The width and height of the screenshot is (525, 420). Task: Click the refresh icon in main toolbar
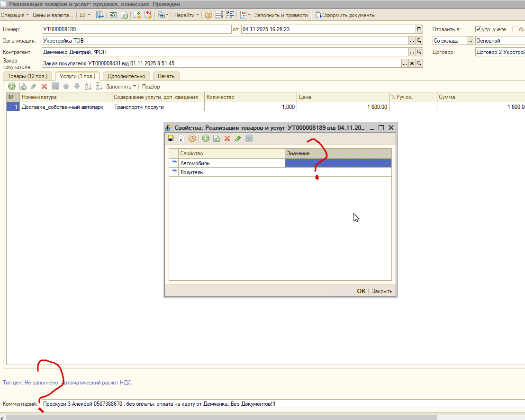[x=113, y=15]
